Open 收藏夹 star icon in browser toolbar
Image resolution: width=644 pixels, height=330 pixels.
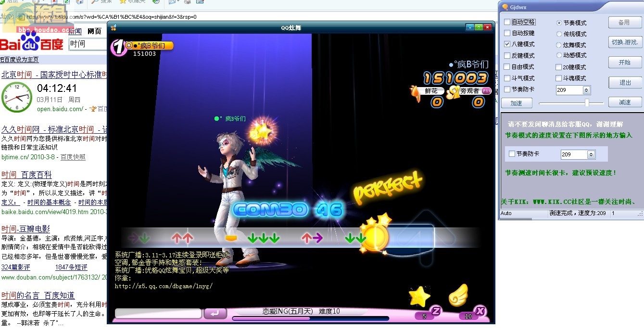123,2
